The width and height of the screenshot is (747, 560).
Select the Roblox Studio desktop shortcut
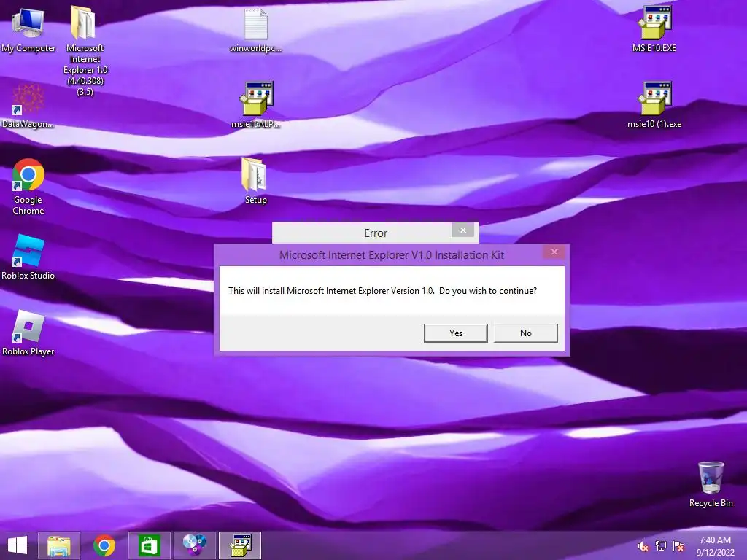[28, 257]
